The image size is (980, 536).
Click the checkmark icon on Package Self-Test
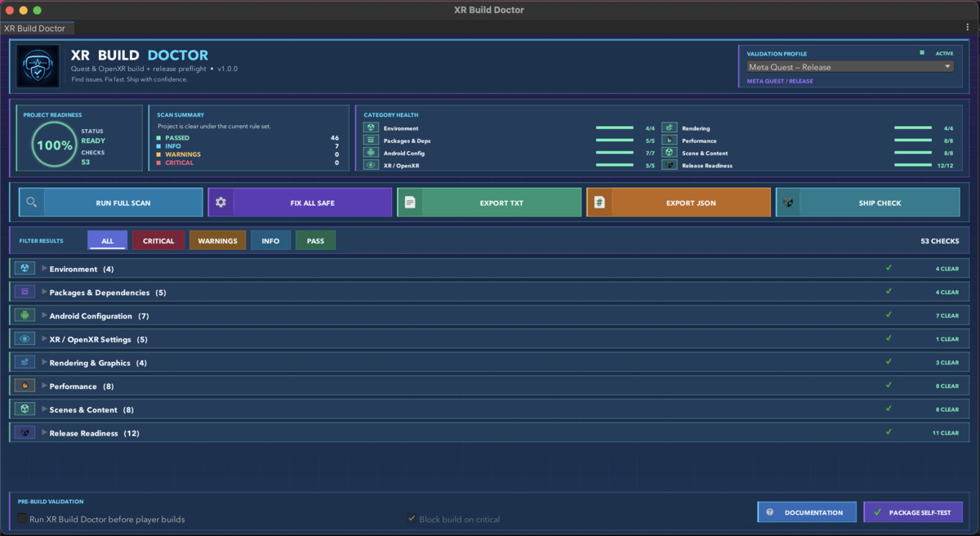(x=877, y=512)
